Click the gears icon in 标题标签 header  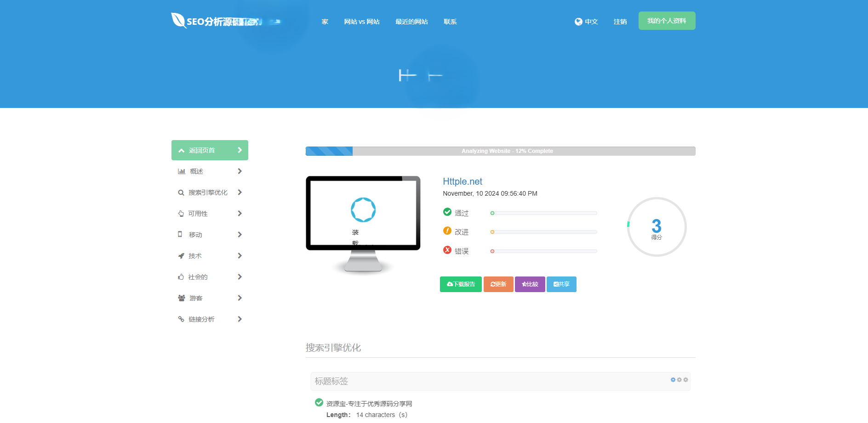point(679,380)
